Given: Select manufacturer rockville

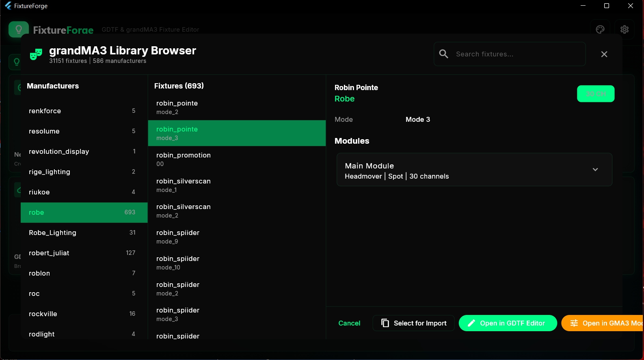Looking at the screenshot, I should [x=84, y=314].
